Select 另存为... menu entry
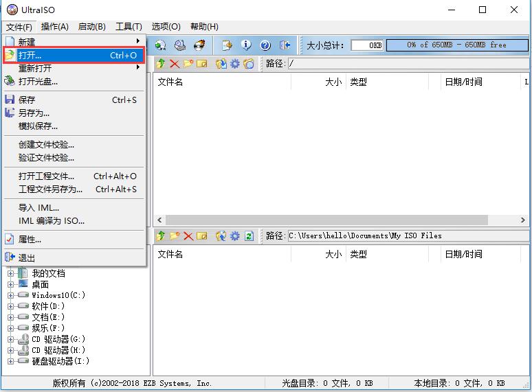The width and height of the screenshot is (532, 392). (74, 113)
